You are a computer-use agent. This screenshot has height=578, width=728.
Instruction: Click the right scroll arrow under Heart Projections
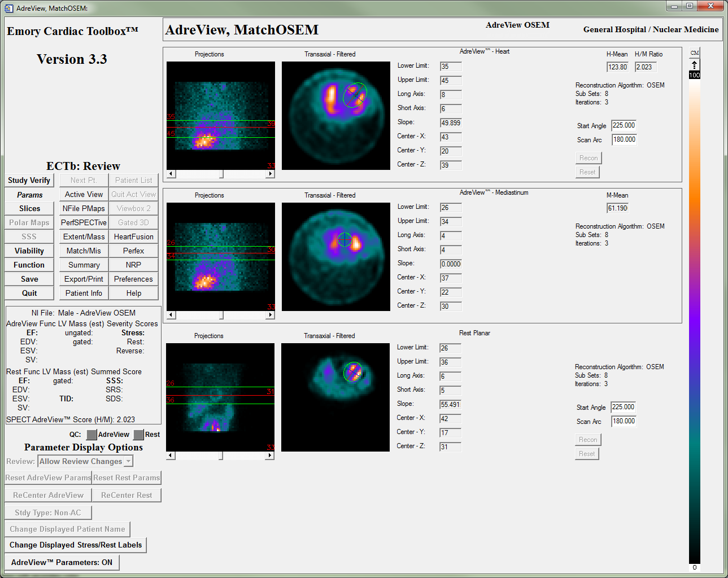click(271, 174)
